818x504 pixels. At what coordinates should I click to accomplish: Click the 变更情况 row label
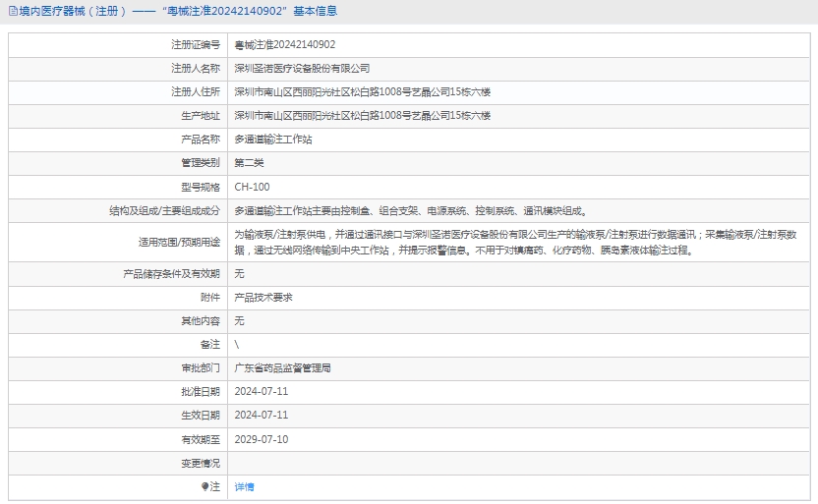point(201,463)
